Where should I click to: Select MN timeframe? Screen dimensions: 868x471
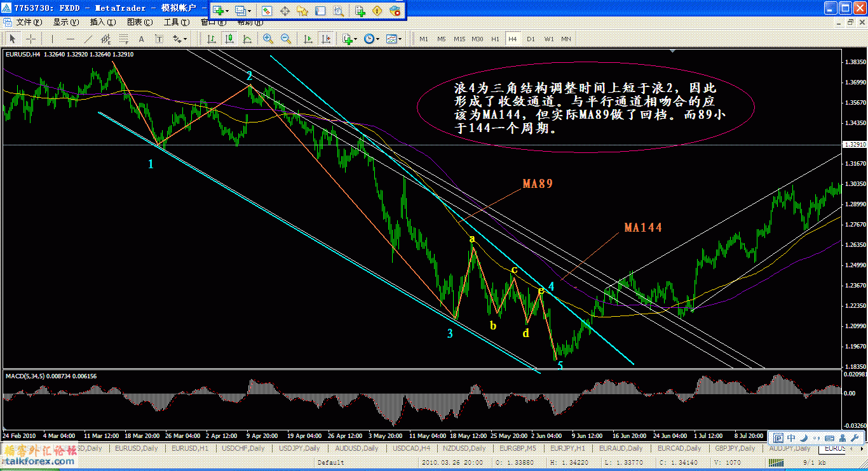click(x=566, y=39)
